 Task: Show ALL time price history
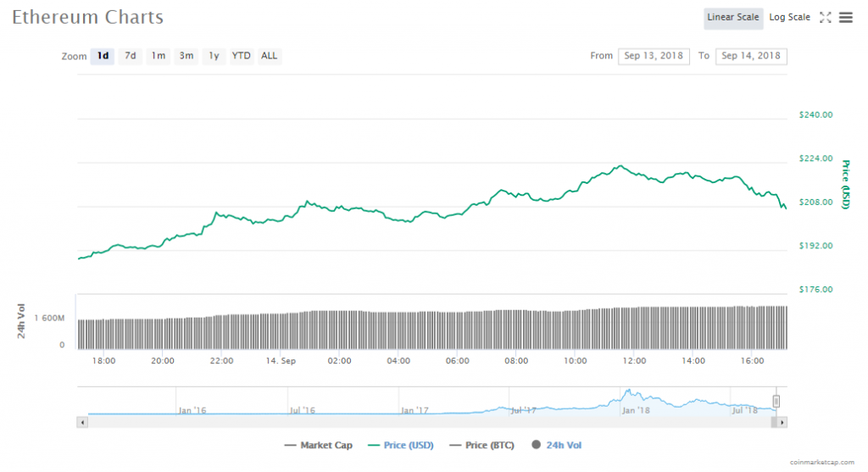269,56
